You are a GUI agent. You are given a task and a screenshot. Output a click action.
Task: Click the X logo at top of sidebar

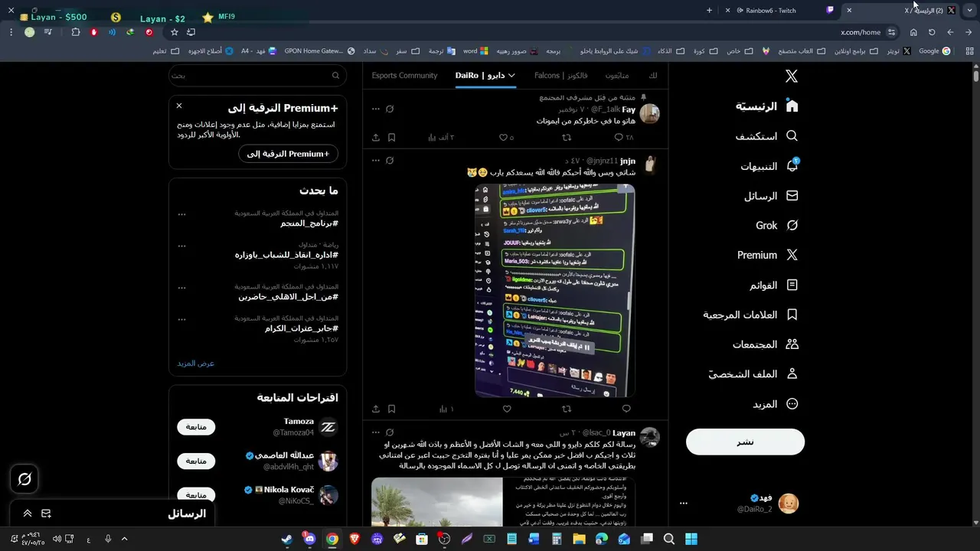tap(792, 76)
